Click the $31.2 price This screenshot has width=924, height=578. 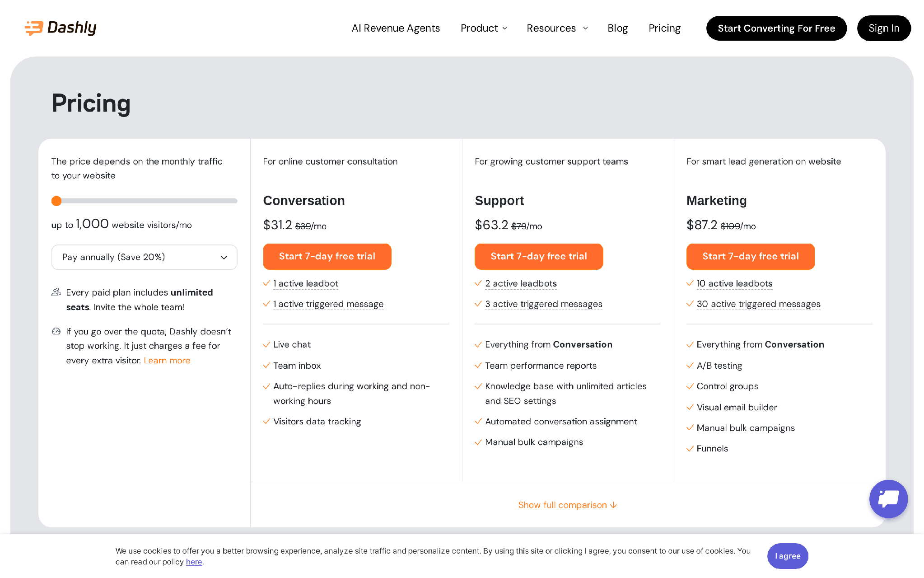click(x=278, y=225)
